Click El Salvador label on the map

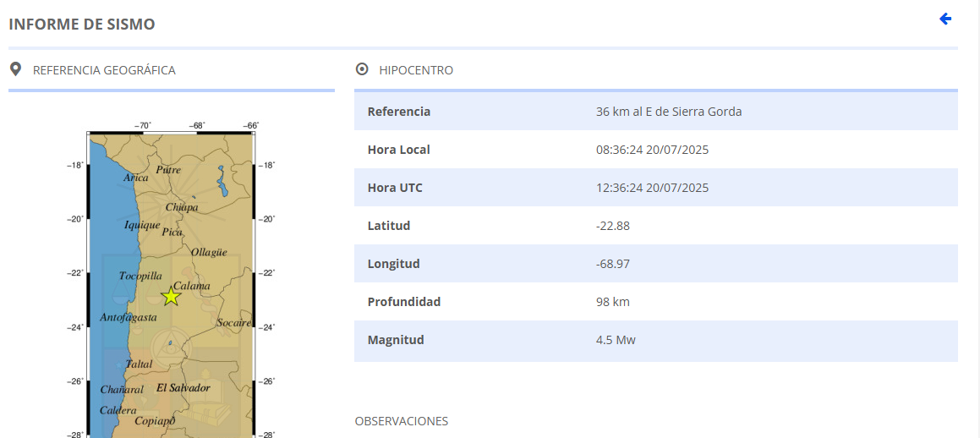183,388
